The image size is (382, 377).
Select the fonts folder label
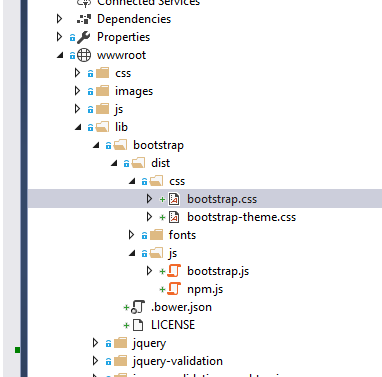[182, 235]
